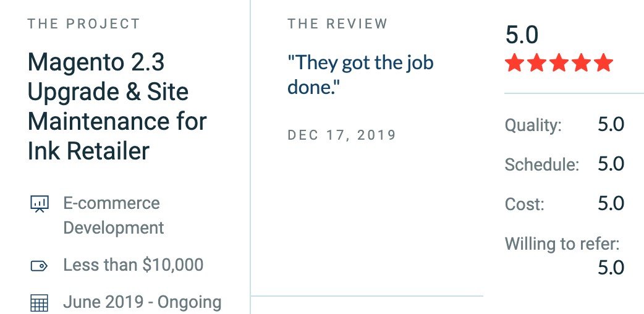
Task: Click the Less than $10,000 budget text
Action: (x=133, y=265)
